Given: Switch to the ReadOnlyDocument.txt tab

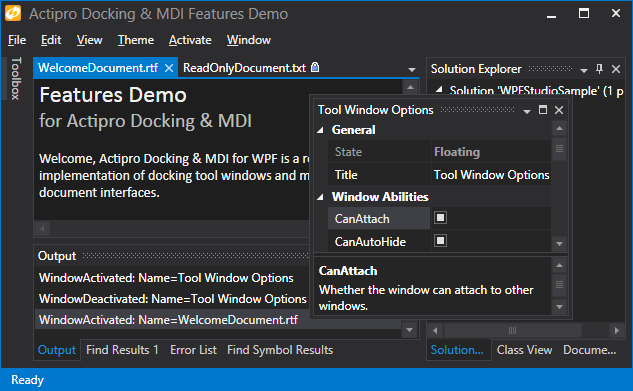Looking at the screenshot, I should (x=244, y=68).
